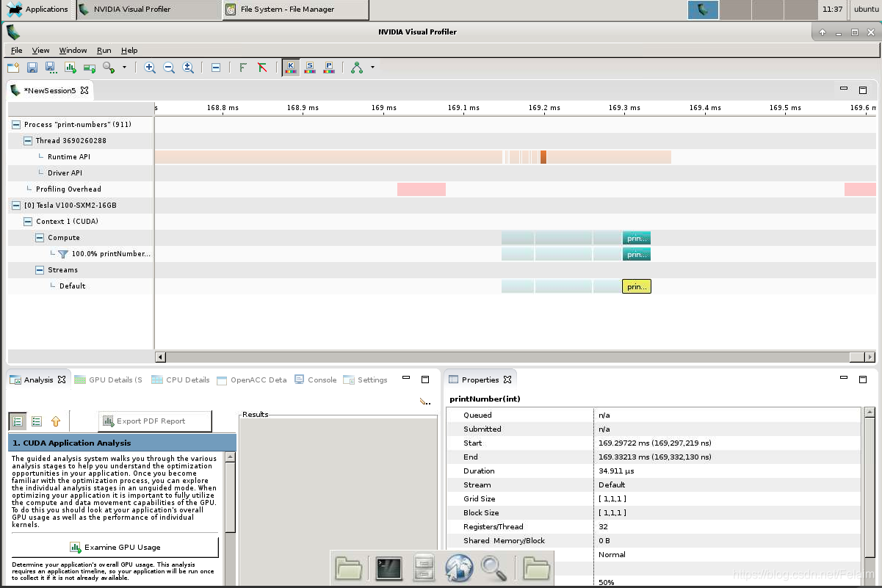
Task: Click Export PDF Report button
Action: point(155,421)
